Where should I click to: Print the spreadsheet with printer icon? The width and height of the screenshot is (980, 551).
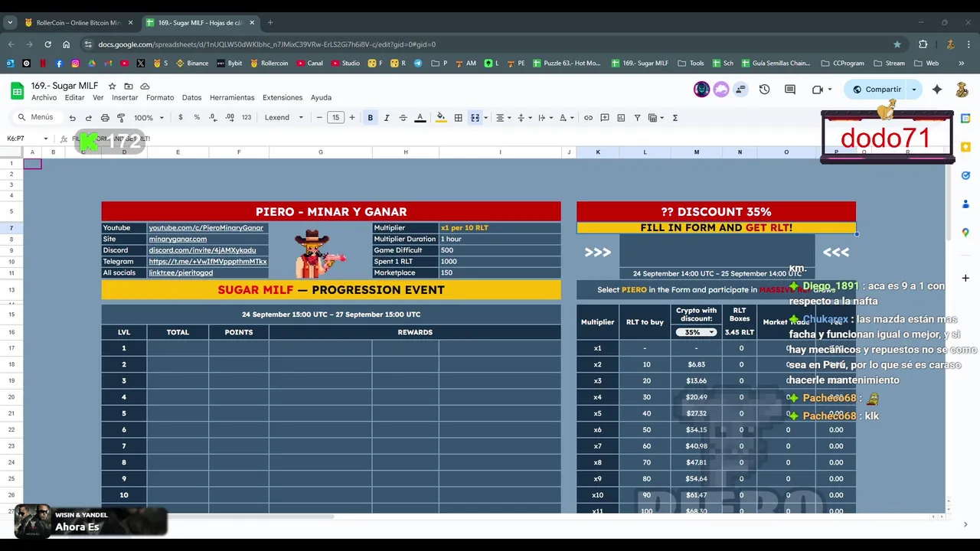click(x=105, y=118)
